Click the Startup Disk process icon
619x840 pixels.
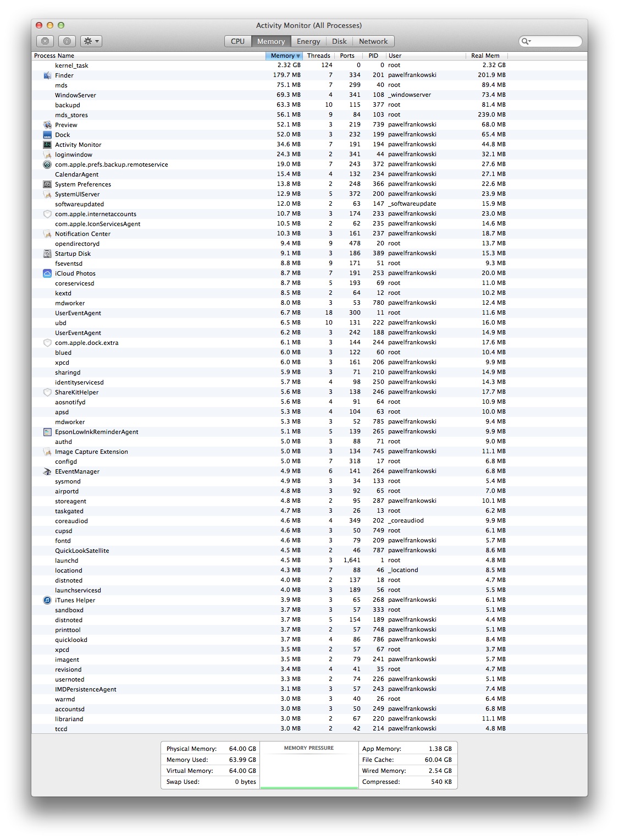(x=47, y=254)
